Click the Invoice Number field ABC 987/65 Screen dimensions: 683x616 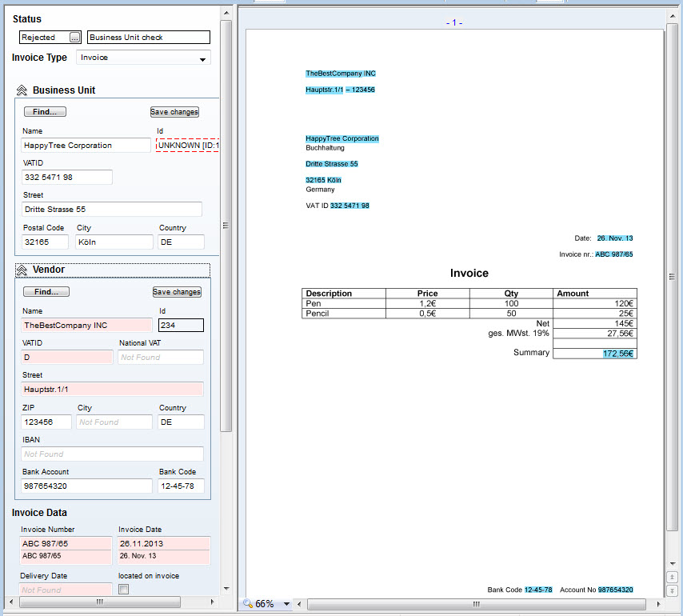coord(66,544)
